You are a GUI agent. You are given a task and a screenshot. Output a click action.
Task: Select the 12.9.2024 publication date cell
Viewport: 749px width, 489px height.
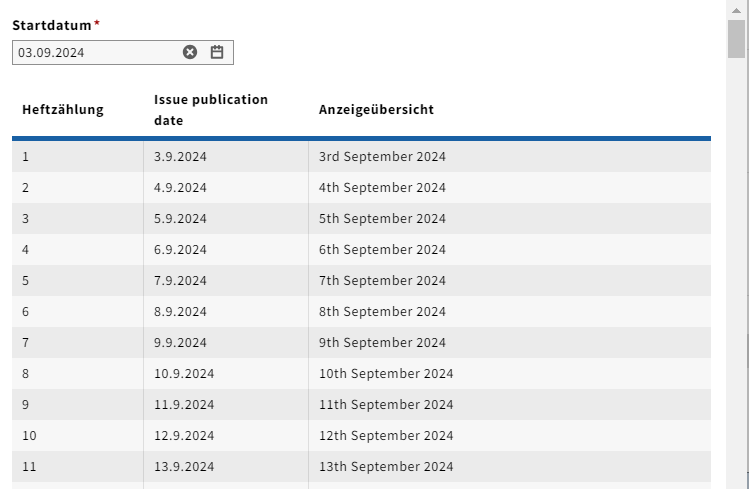(x=184, y=436)
